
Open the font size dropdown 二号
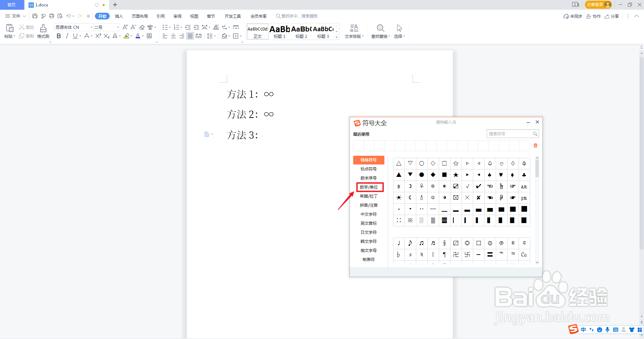click(x=118, y=27)
